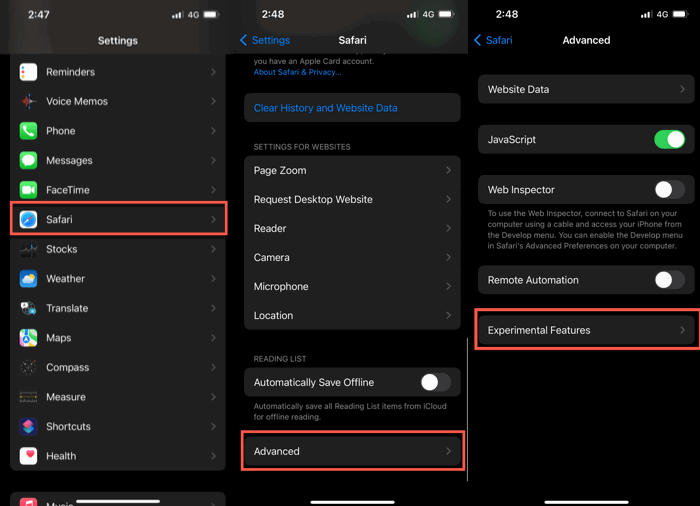Tap the Web Inspector description text
This screenshot has width=700, height=506.
(585, 230)
